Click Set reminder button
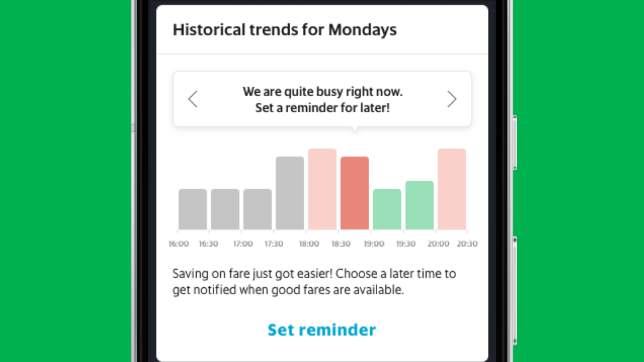 [x=322, y=330]
